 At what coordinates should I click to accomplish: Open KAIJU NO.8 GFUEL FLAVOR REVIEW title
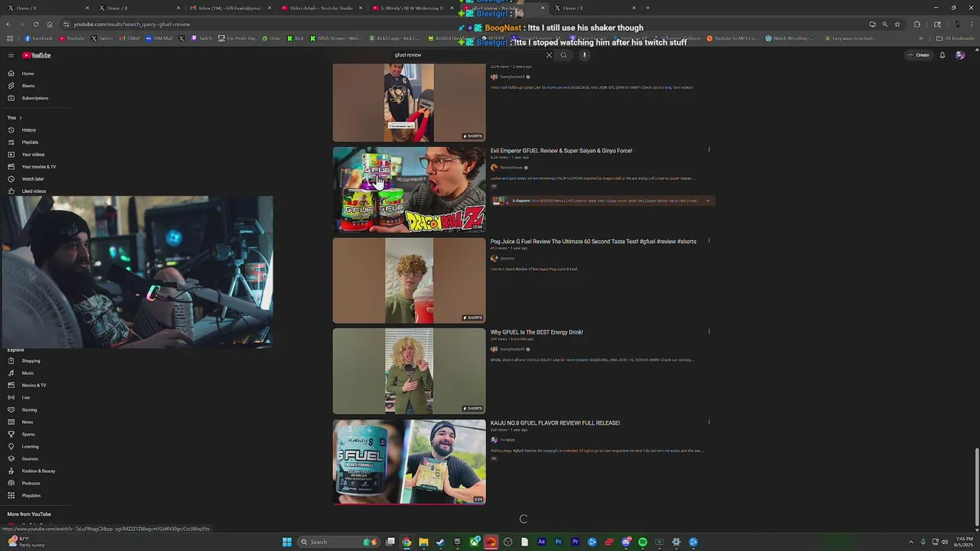pos(555,423)
